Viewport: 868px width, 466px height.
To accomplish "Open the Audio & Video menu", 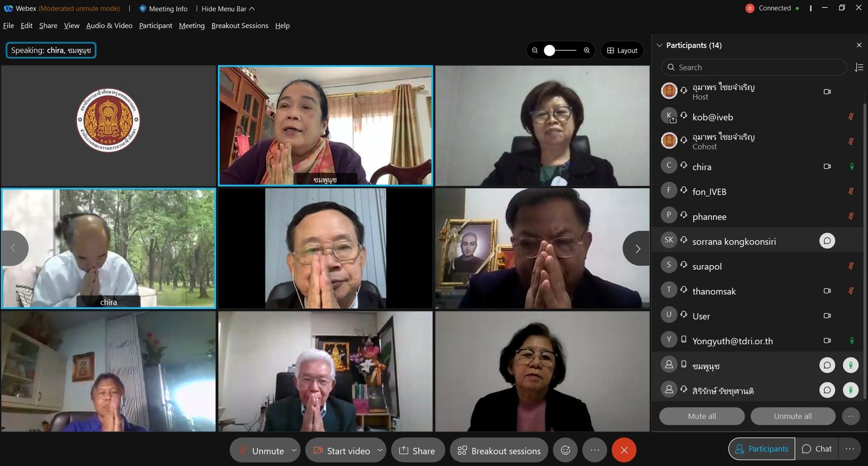I will click(109, 26).
